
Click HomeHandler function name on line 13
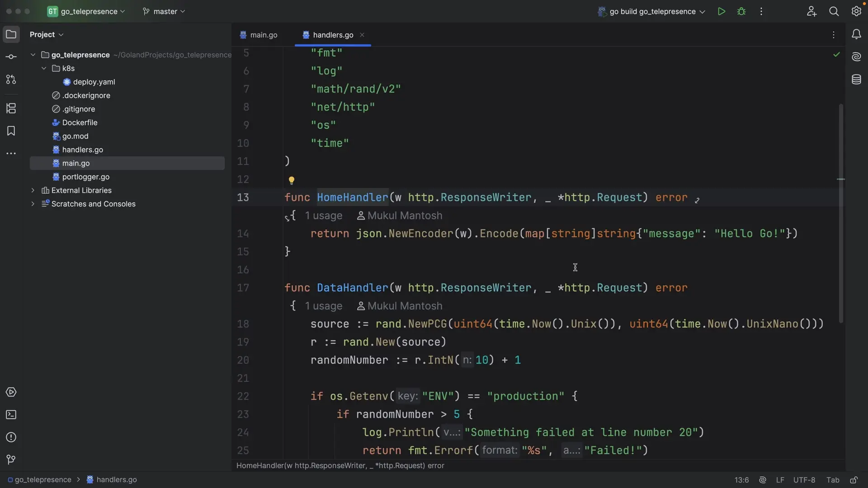[353, 197]
